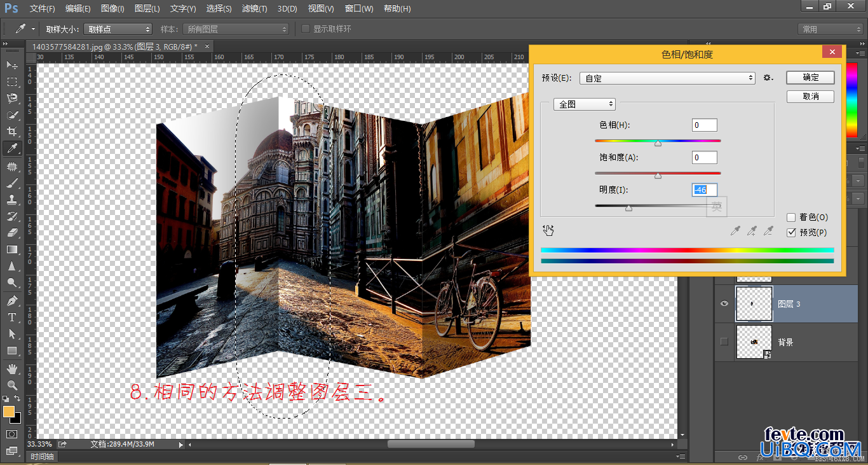This screenshot has width=868, height=465.
Task: Select the Hand tool
Action: [11, 368]
